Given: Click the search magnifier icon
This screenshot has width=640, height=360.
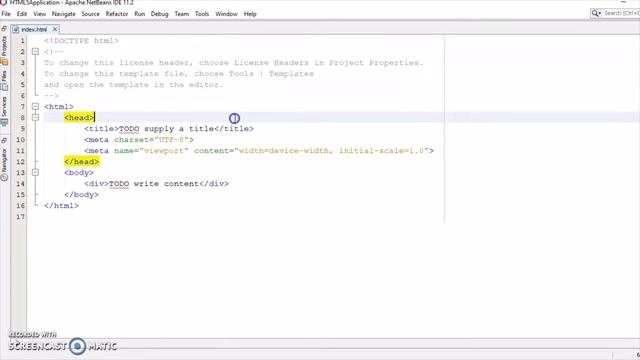Looking at the screenshot, I should [596, 13].
